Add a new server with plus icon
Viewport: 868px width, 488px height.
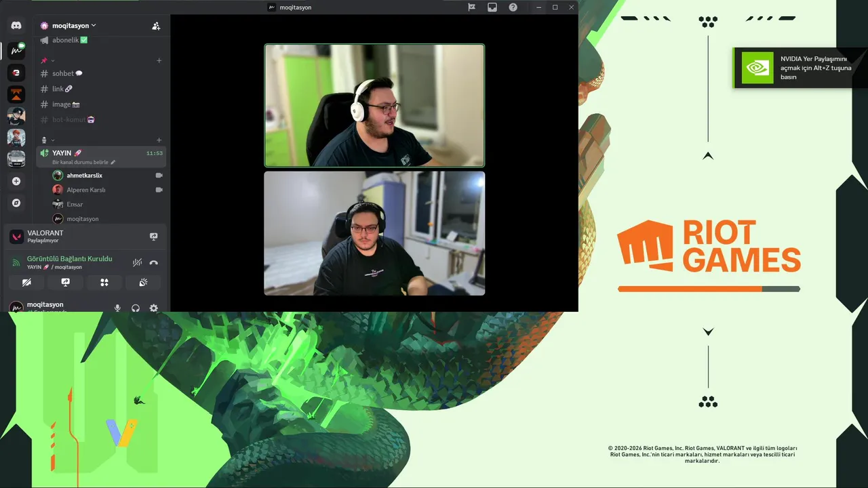point(16,181)
